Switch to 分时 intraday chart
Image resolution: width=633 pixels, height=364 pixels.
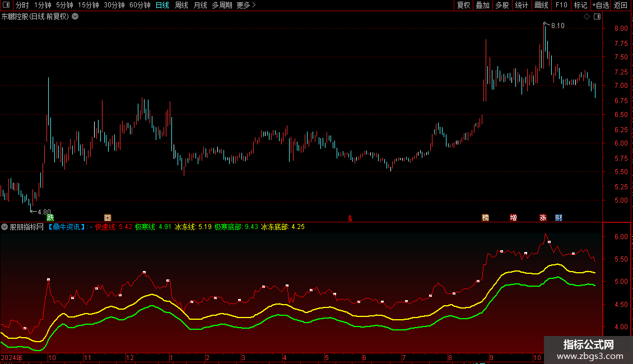(22, 5)
